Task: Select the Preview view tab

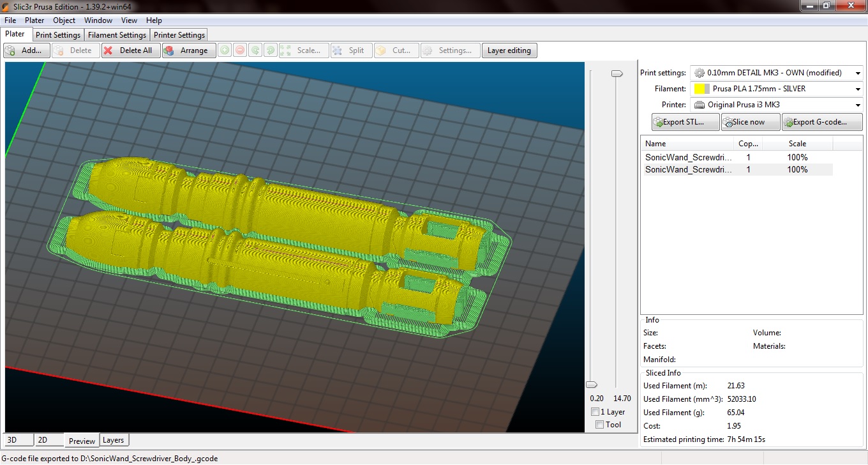Action: 82,441
